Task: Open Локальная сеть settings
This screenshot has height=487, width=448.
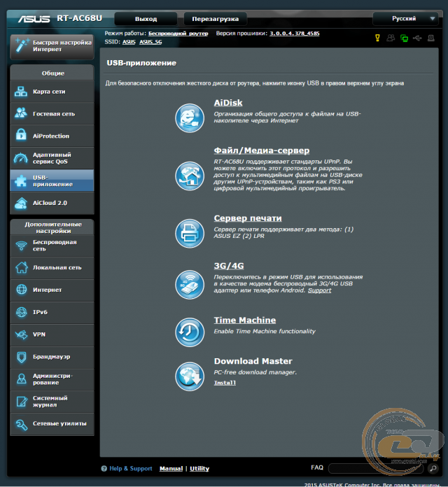Action: (x=52, y=268)
